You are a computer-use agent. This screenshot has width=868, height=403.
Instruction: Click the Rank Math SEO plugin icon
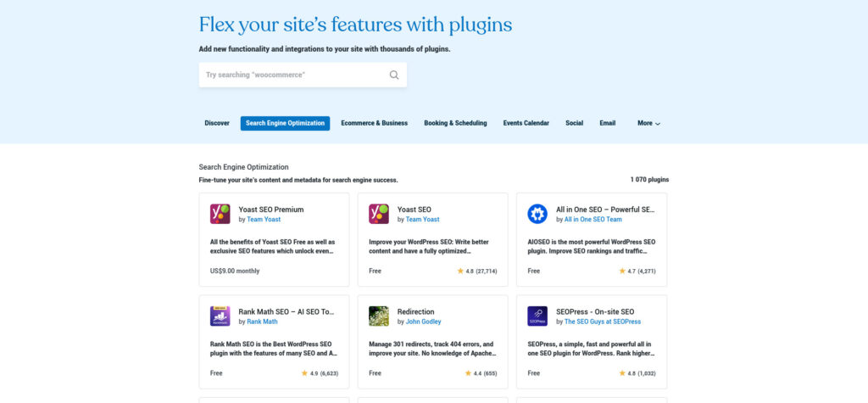(220, 316)
